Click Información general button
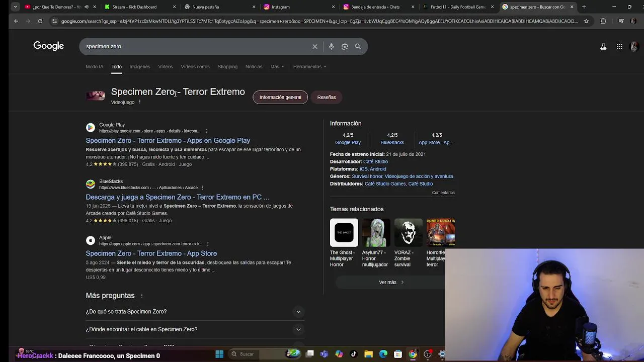 280,97
